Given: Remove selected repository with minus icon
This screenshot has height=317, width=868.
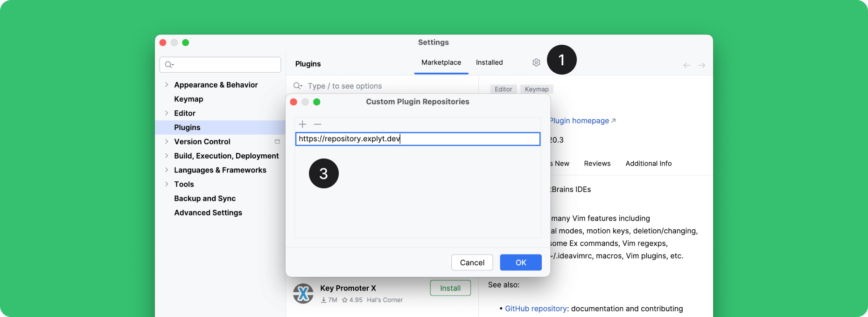Looking at the screenshot, I should coord(318,124).
